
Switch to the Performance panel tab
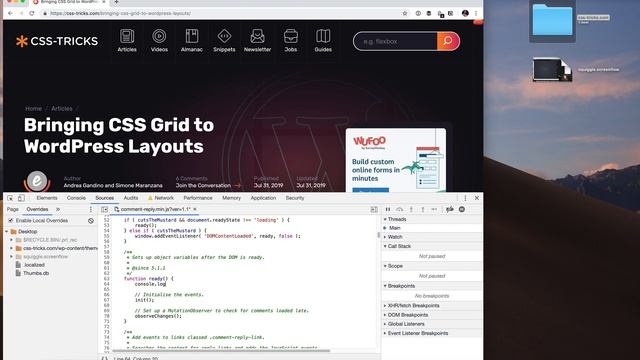click(198, 198)
